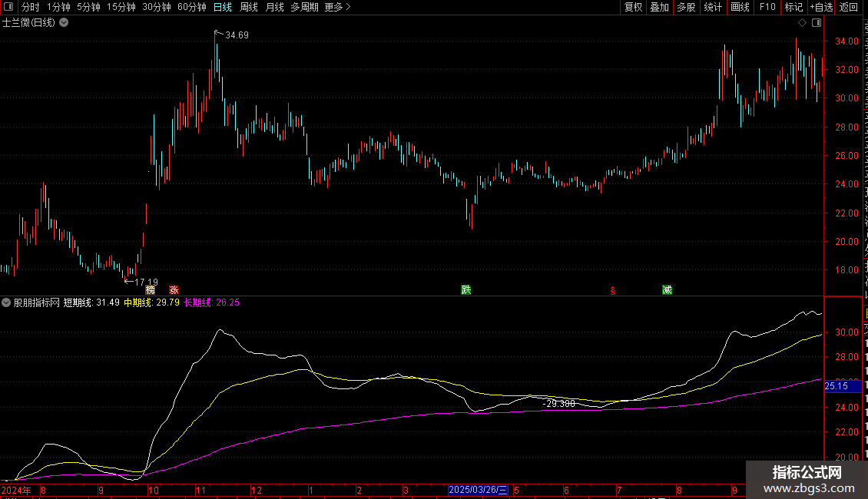Switch to the 周线 weekly tab
This screenshot has width=868, height=499.
(x=248, y=7)
